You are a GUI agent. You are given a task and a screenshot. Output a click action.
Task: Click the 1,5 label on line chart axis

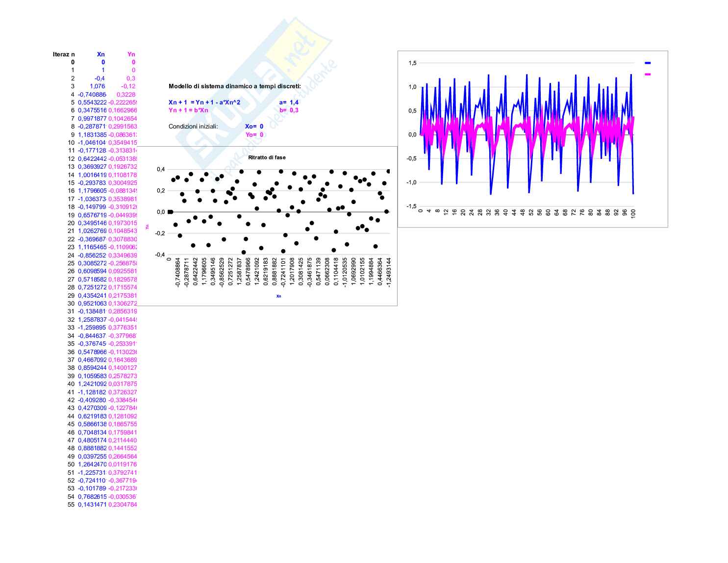tap(412, 63)
